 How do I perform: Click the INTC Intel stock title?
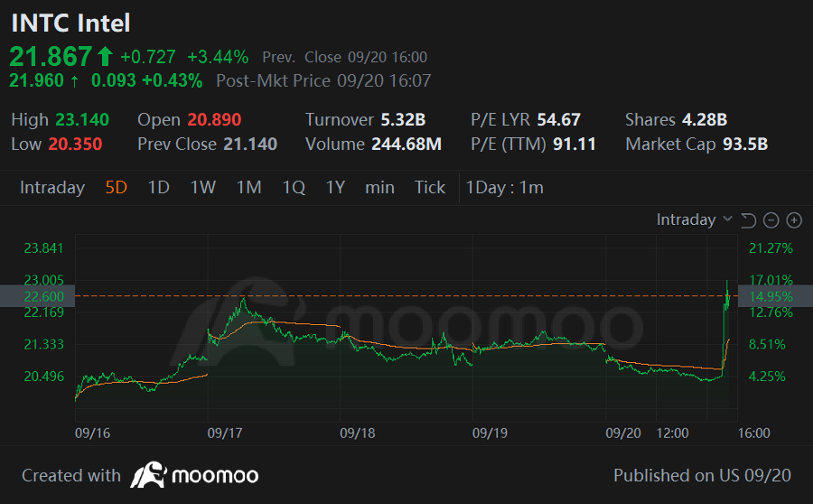point(70,23)
